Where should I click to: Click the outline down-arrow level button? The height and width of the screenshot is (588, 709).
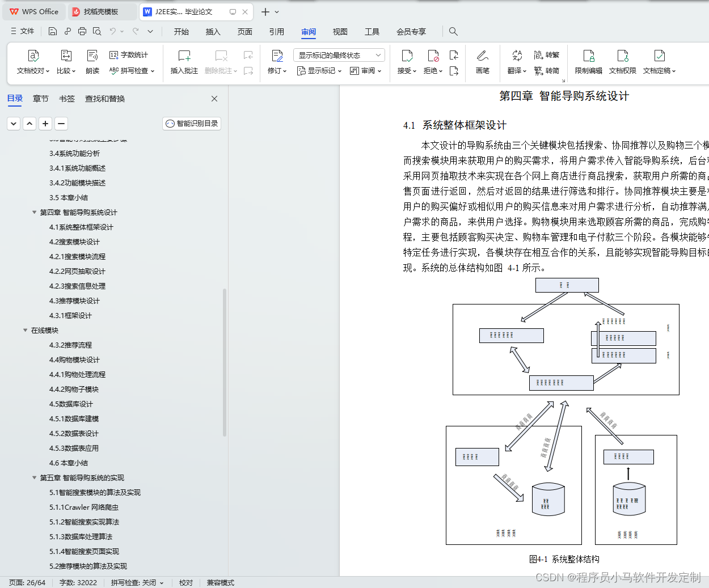tap(14, 123)
